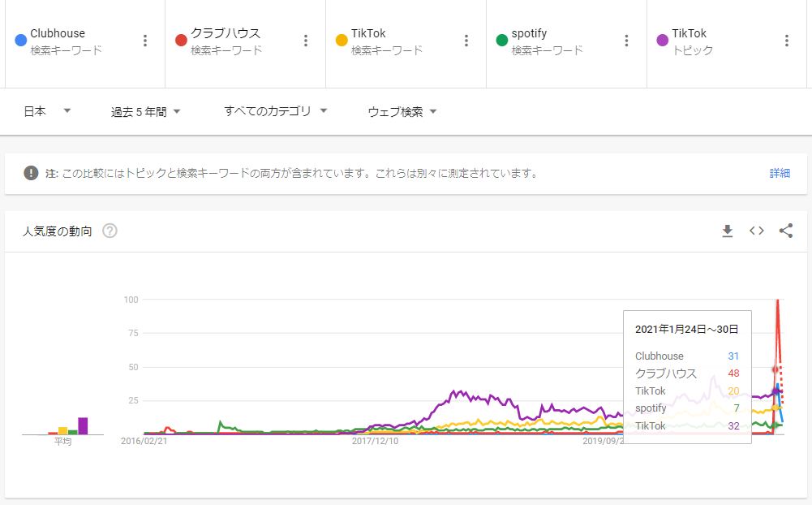Click the yellow TikTok color dot
The image size is (812, 505).
coord(342,41)
